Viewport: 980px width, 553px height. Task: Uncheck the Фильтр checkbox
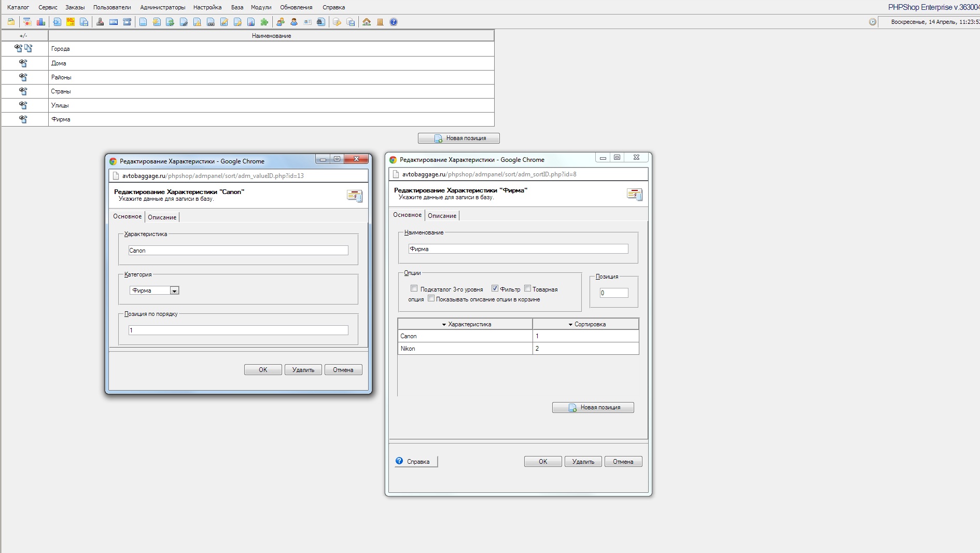[x=495, y=288]
